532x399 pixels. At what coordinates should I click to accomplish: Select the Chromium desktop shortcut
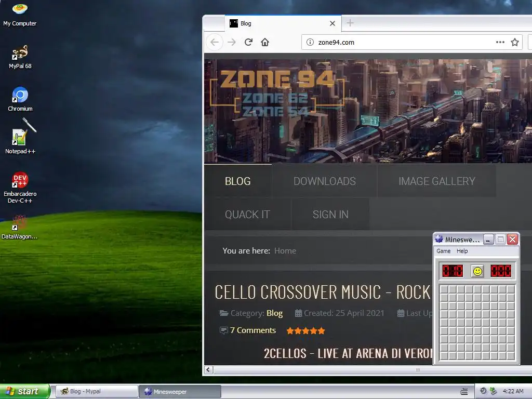[20, 99]
